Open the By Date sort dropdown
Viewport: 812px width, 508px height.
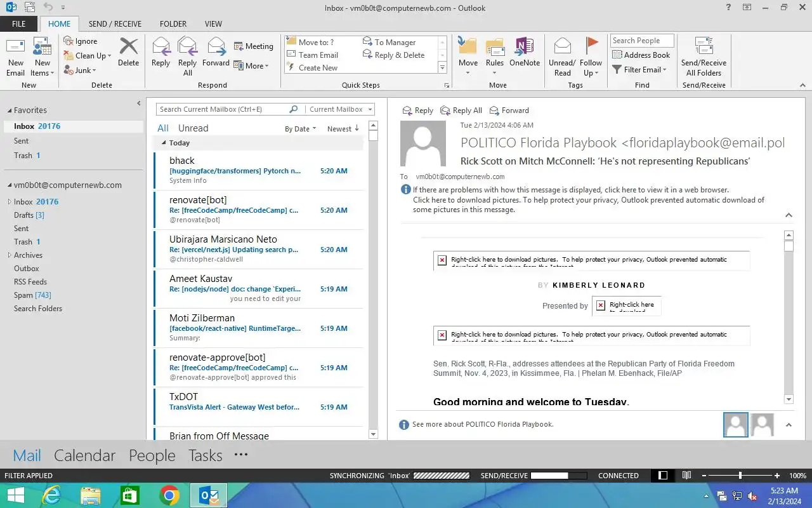coord(300,129)
